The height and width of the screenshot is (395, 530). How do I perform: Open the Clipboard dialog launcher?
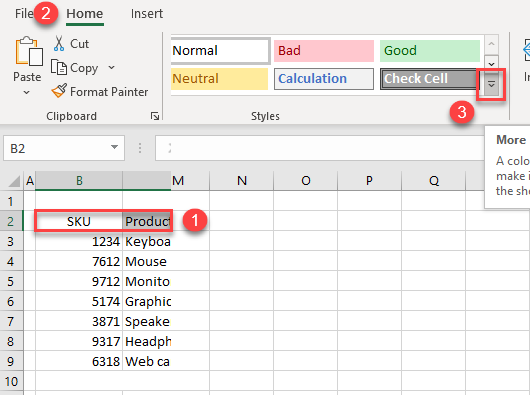tap(155, 116)
